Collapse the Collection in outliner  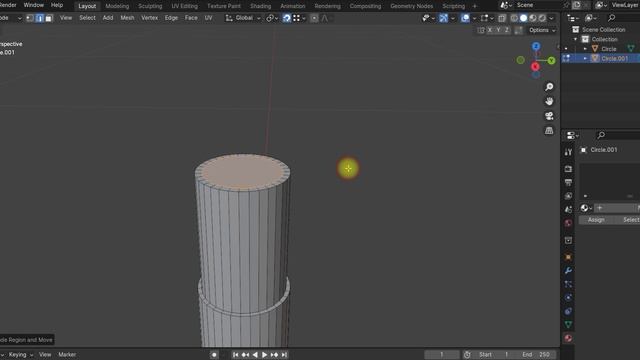pos(576,39)
